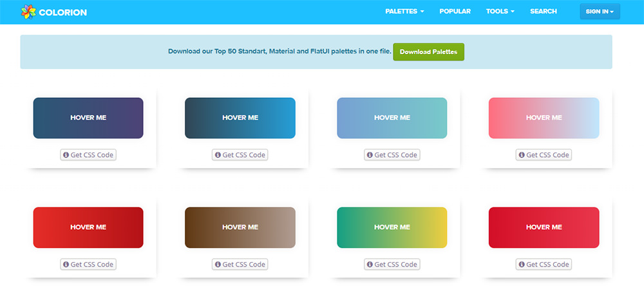Open the Search menu item

coord(544,12)
